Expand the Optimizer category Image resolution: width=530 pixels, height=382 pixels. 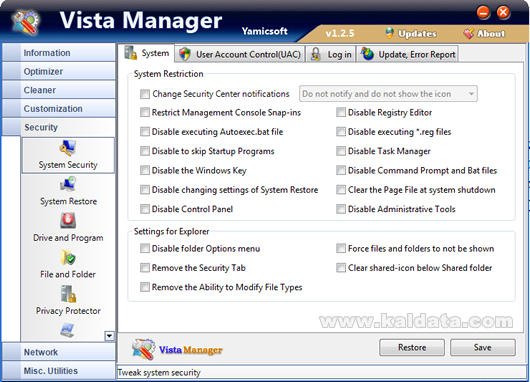(58, 71)
